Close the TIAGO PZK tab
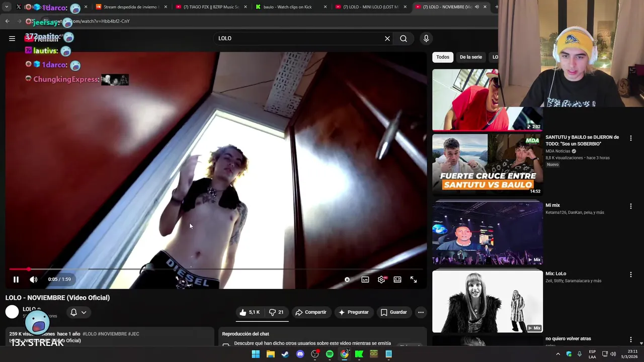 [246, 7]
